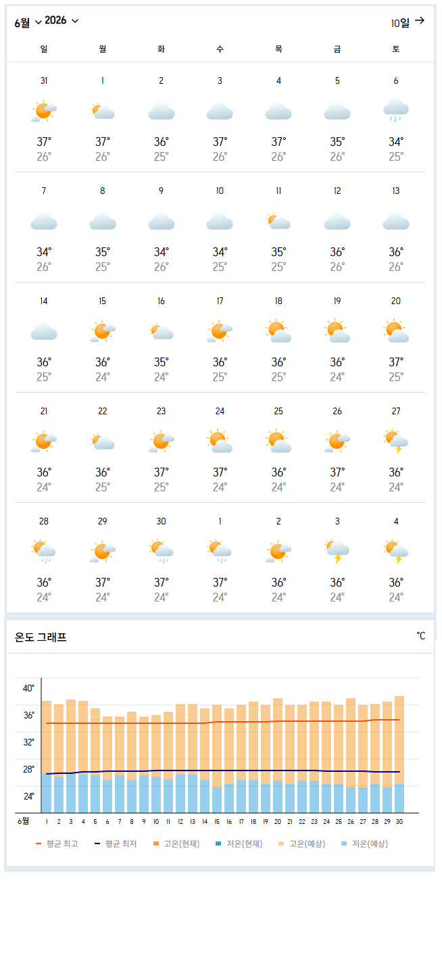Open the 6월 month dropdown
The width and height of the screenshot is (442, 980).
click(28, 22)
